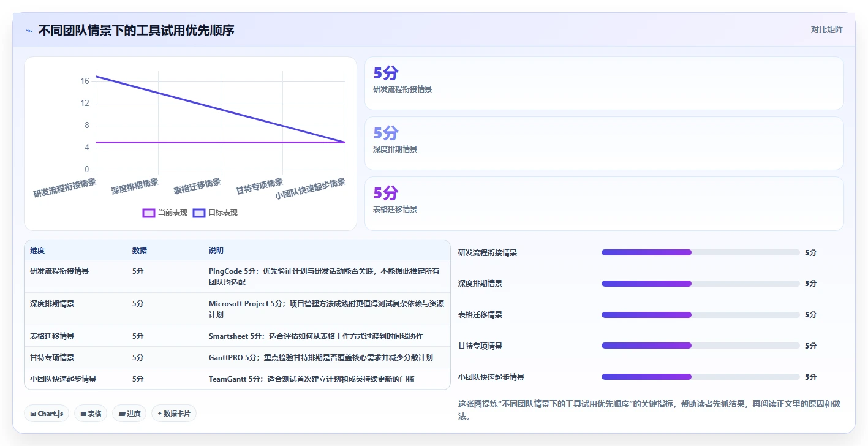868x446 pixels.
Task: Click chart x-axis label 深度排期情景
Action: (135, 186)
